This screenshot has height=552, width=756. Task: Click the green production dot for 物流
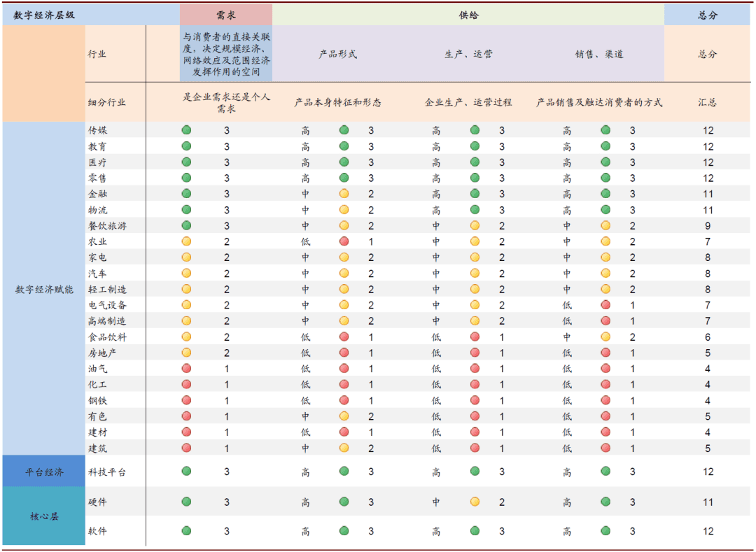[x=475, y=209]
